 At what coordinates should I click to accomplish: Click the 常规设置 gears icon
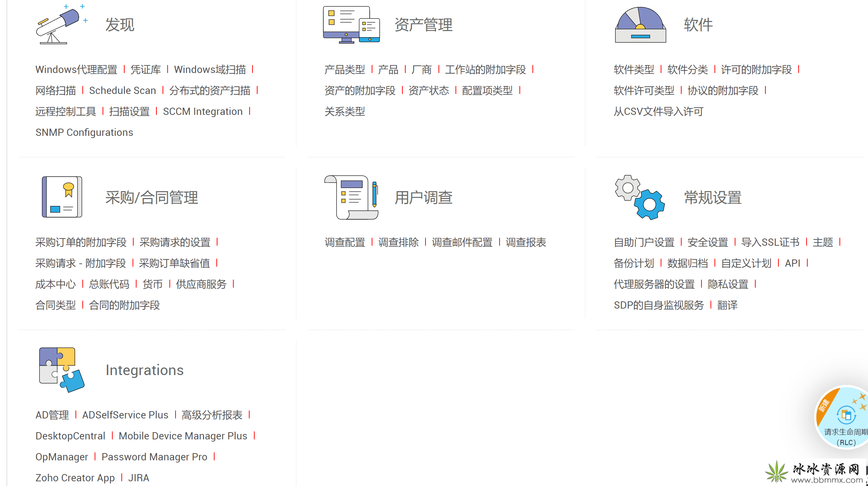coord(640,197)
